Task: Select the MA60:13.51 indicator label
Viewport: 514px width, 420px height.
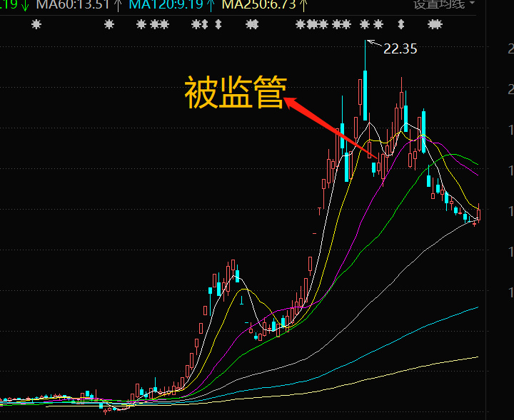Action: (x=72, y=4)
